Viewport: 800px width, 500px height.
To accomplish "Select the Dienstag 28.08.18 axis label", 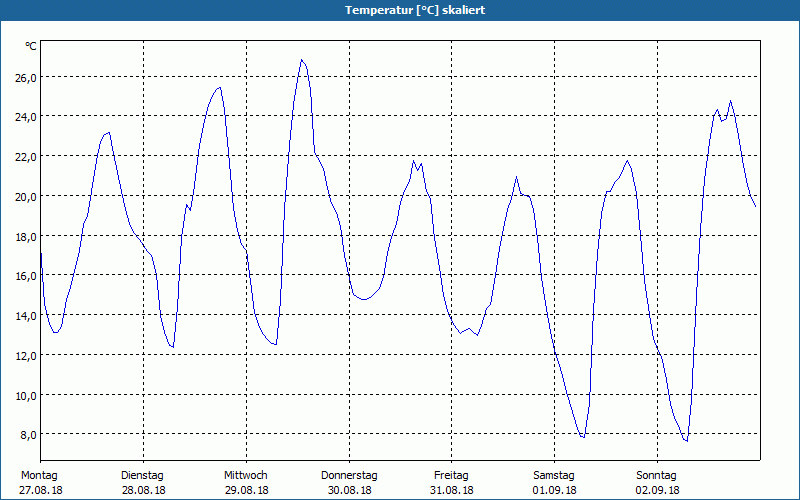I will pos(143,483).
